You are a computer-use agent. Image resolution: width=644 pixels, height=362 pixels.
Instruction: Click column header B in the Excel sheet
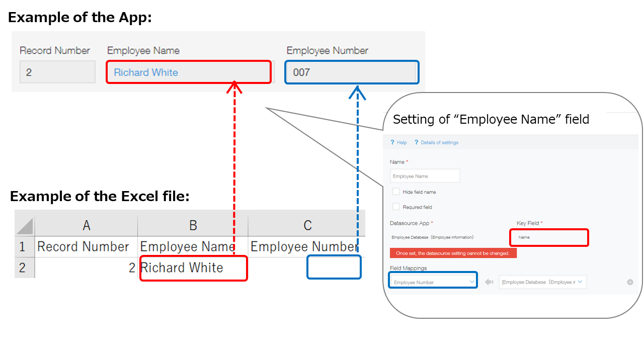193,225
